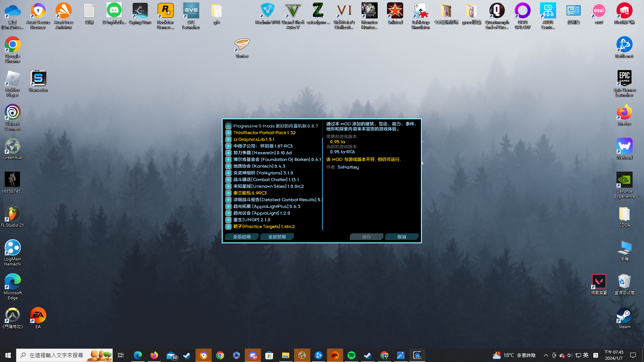The width and height of the screenshot is (644, 362).
Task: Launch the Crying Suns shortcut
Action: click(140, 11)
